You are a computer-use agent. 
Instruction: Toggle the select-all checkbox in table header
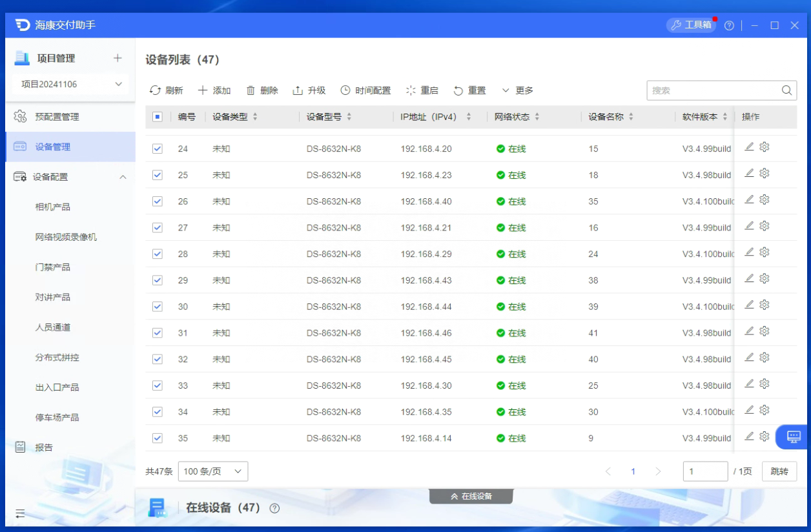tap(158, 117)
